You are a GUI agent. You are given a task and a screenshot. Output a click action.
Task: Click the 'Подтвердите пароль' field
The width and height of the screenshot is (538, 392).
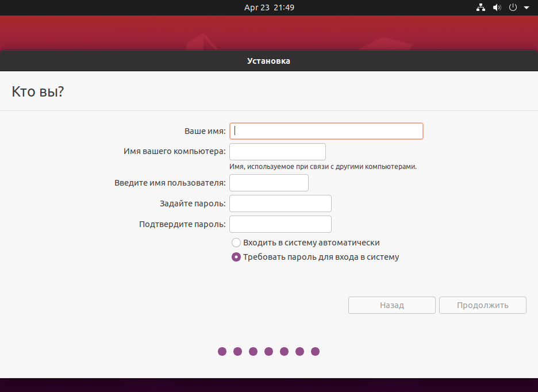pyautogui.click(x=280, y=224)
